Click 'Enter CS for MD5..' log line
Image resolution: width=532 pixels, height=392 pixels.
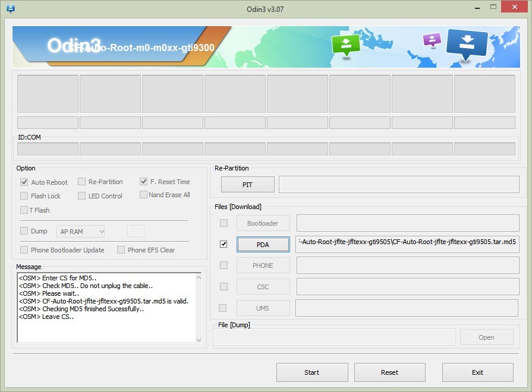point(58,278)
